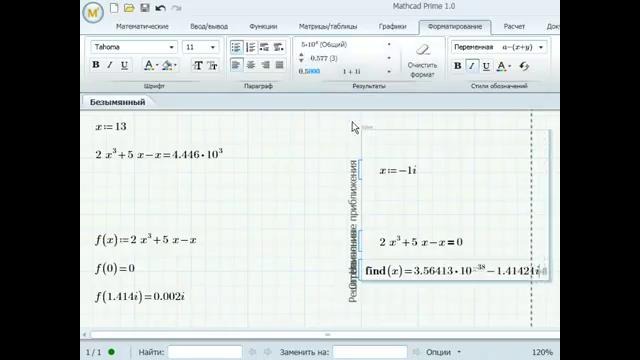
Task: Align paragraph text left
Action: (x=236, y=65)
